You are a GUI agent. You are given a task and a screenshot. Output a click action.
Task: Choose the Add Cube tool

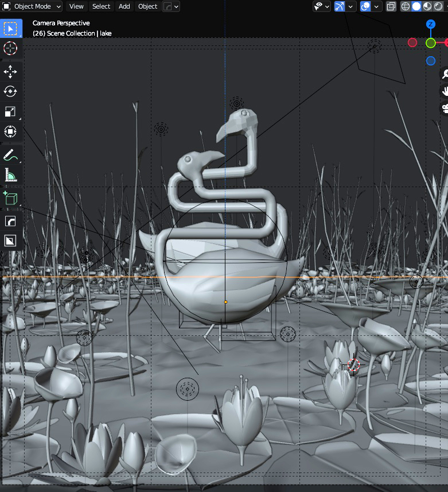pos(10,198)
